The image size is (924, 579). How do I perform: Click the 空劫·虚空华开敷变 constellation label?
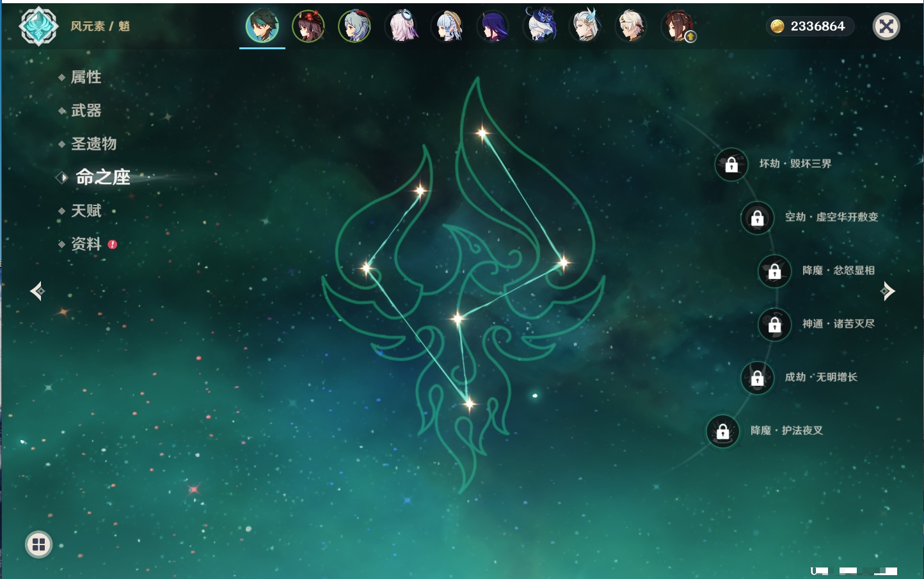coord(832,217)
